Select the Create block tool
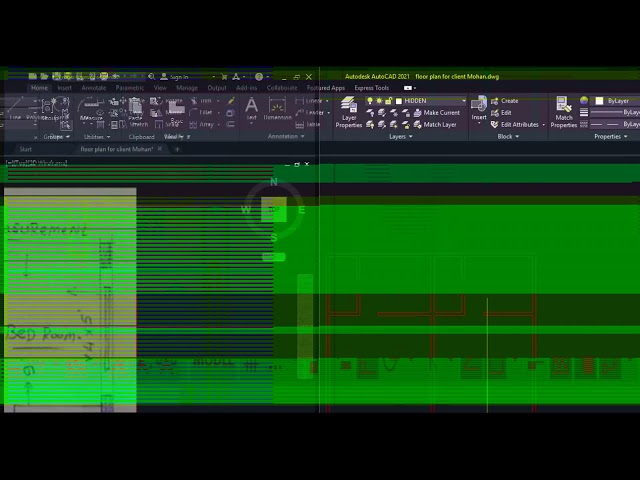640x480 pixels. coord(505,101)
